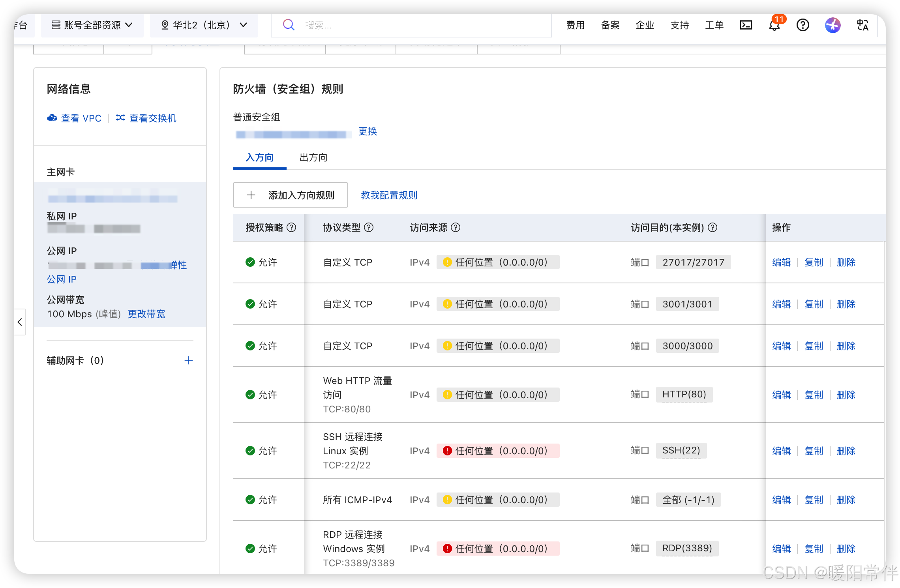Click the user avatar icon
The width and height of the screenshot is (900, 588).
(x=832, y=25)
